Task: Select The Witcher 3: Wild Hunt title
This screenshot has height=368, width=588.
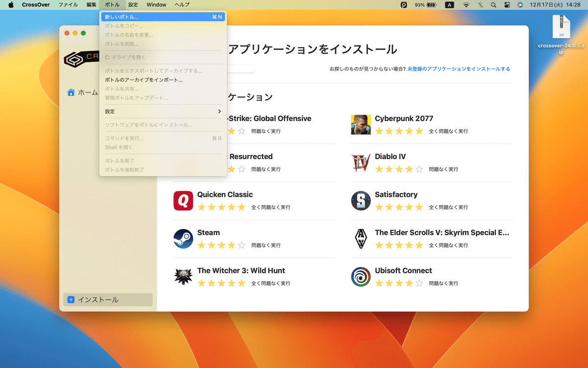Action: [x=241, y=271]
